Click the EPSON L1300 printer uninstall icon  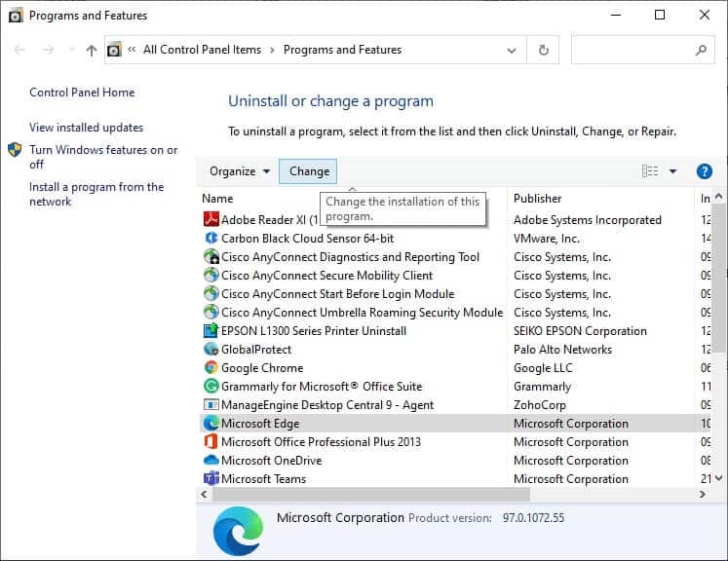tap(211, 330)
